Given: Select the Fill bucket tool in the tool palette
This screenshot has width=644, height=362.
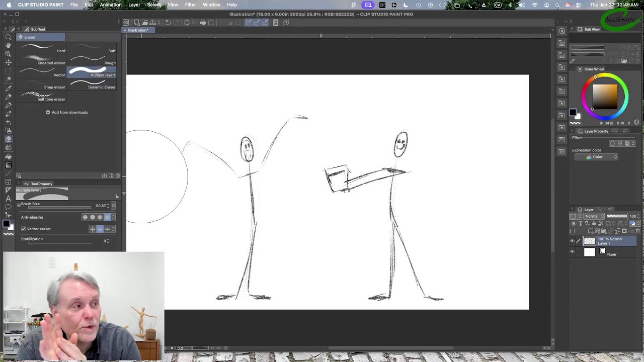Looking at the screenshot, I should tap(8, 156).
